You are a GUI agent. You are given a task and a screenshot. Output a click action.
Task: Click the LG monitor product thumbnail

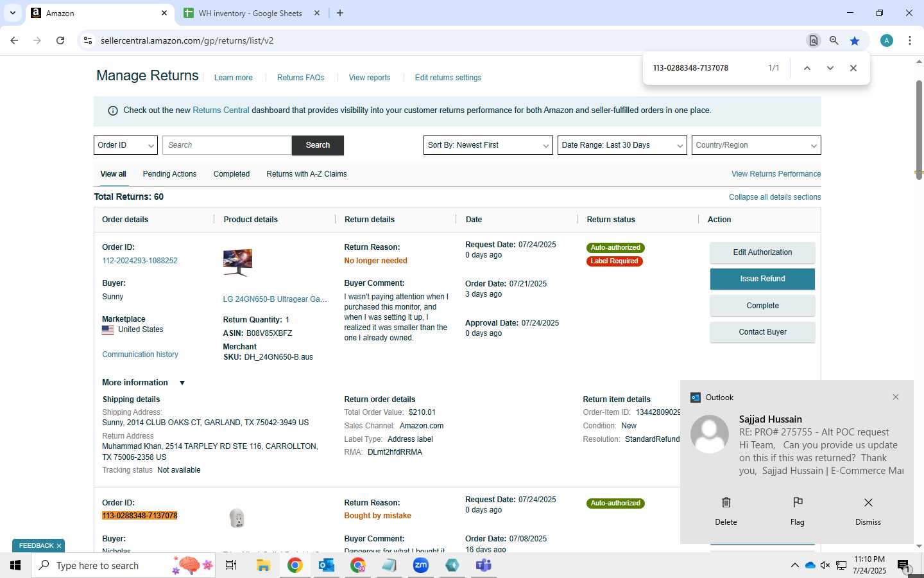pos(237,263)
